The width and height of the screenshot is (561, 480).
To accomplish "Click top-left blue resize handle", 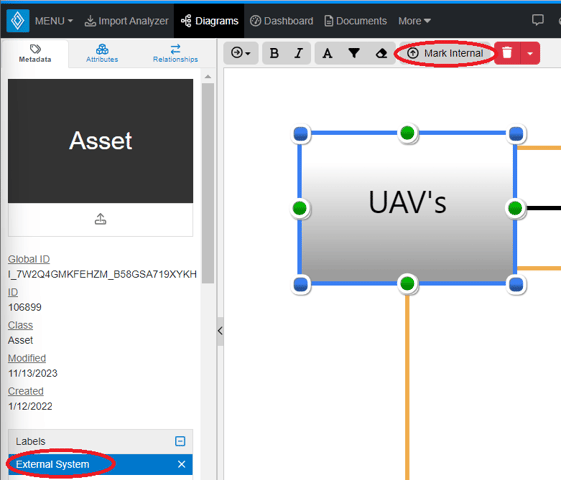I will pos(301,134).
